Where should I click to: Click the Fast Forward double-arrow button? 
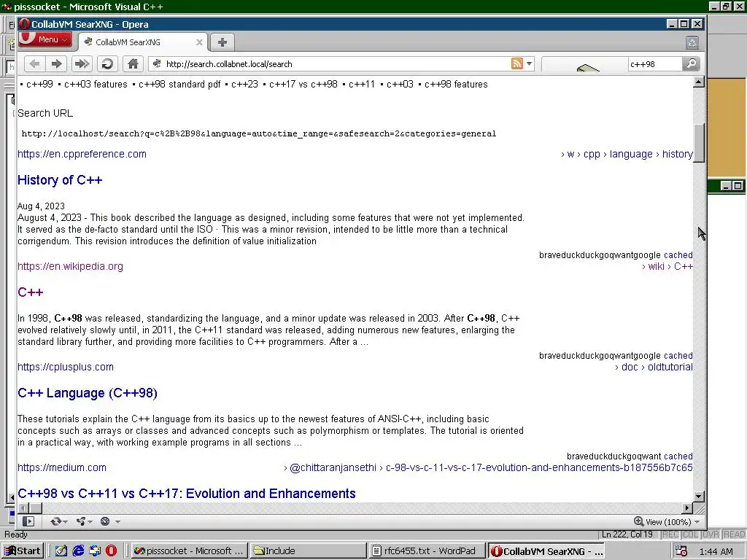tap(82, 64)
